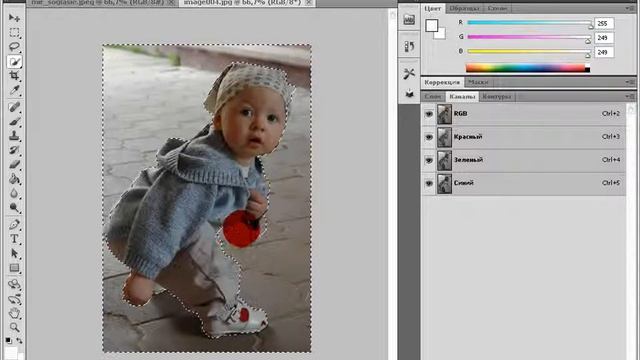Select the Path Selection tool
This screenshot has width=640, height=360.
pos(14,254)
